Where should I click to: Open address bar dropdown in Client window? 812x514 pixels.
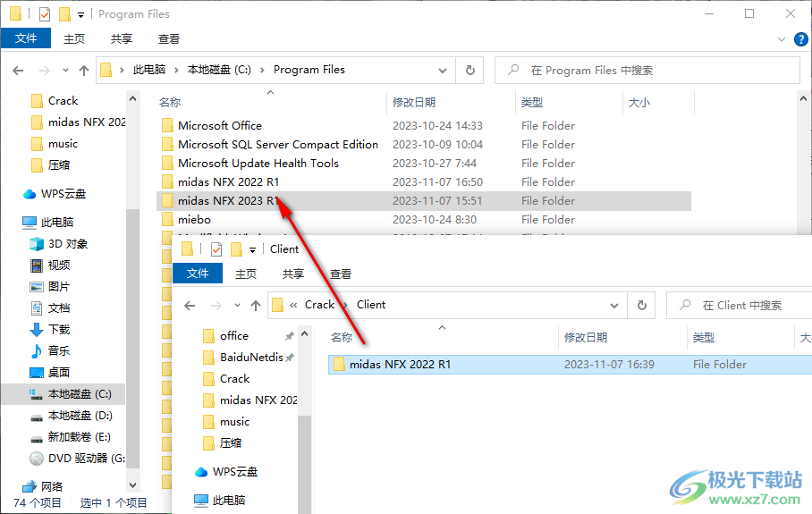(614, 306)
